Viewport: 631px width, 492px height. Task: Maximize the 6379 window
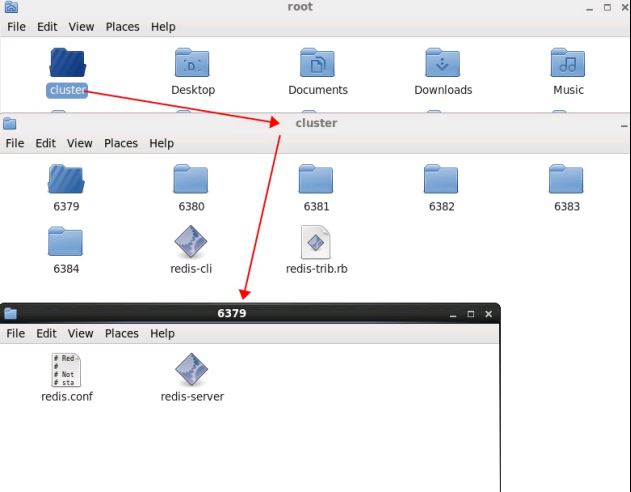click(x=471, y=314)
